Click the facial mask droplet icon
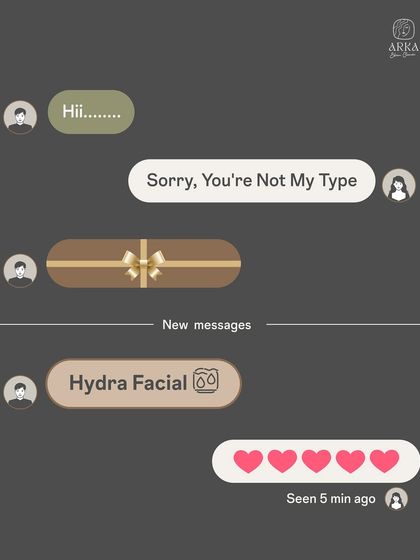The height and width of the screenshot is (560, 420). tap(206, 380)
